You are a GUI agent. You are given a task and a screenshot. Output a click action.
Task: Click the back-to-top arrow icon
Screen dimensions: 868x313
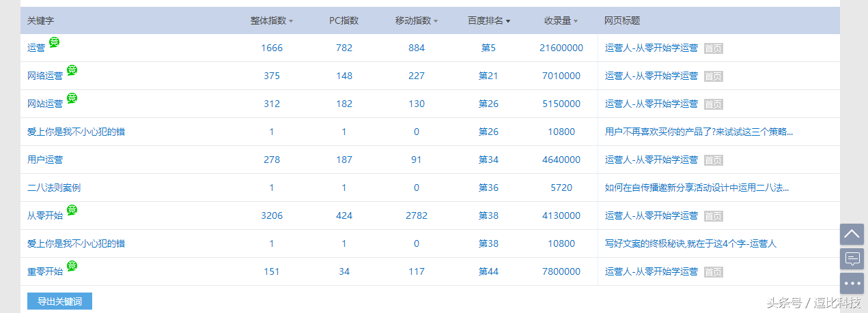852,235
